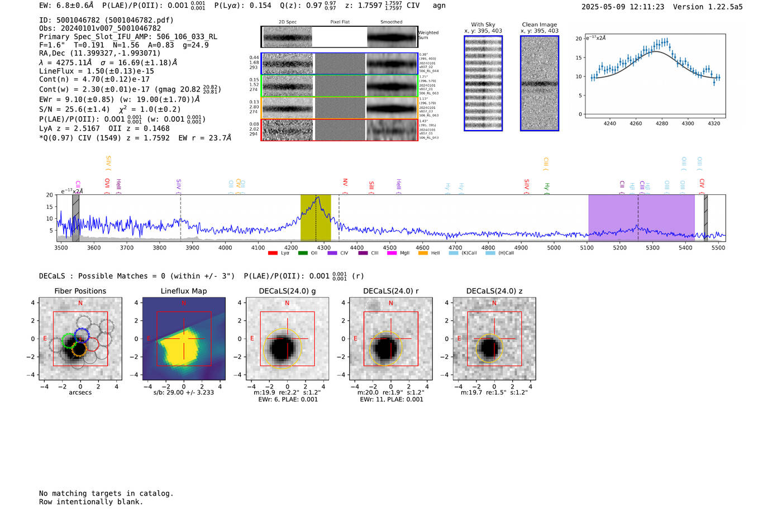Viewport: 782px width, 532px height.
Task: Click the 'Primary Spec_Slot_IFU_AMP' line
Action: tap(128, 37)
